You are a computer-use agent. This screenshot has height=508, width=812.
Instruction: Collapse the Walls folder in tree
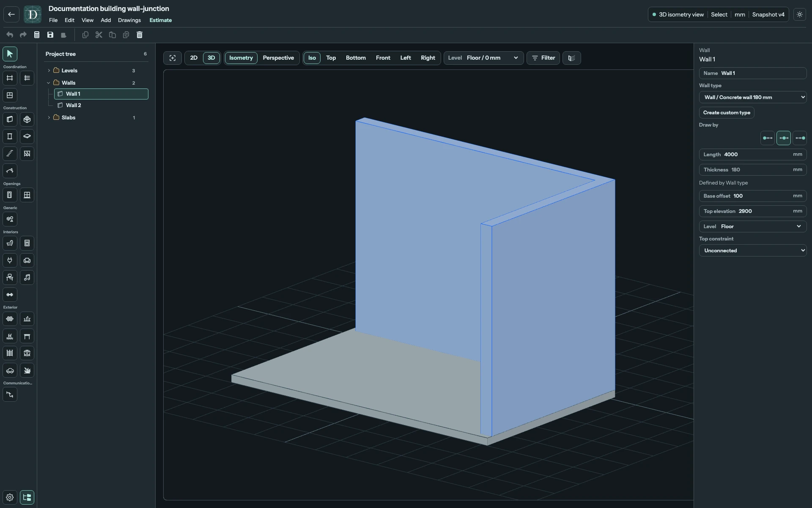(x=49, y=83)
